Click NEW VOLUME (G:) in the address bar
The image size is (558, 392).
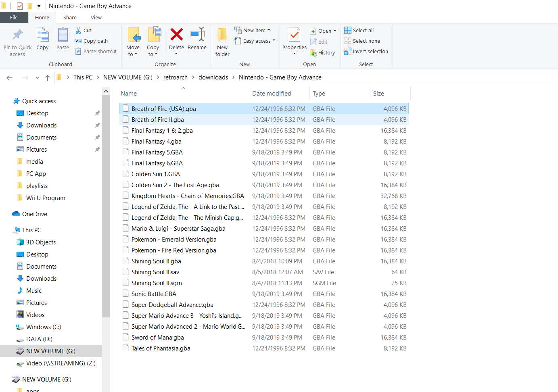coord(128,77)
